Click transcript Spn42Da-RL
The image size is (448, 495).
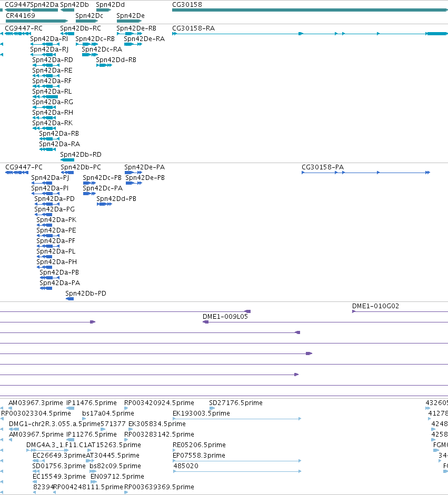[52, 91]
